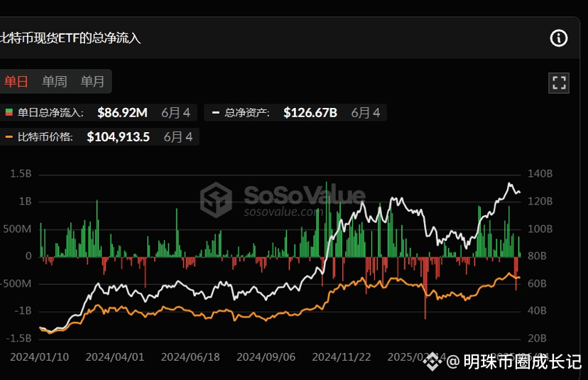
Task: Click the 500M left axis label
Action: pos(17,229)
